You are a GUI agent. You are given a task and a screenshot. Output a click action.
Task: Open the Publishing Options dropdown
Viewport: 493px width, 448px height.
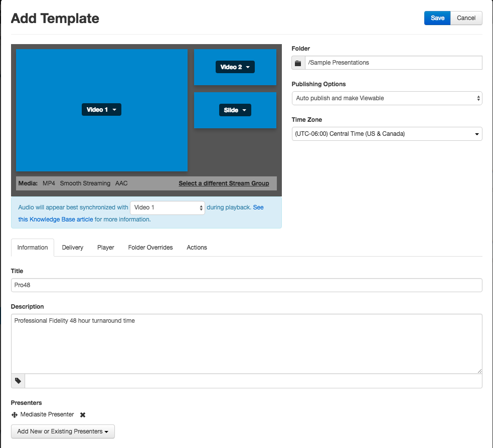(387, 98)
